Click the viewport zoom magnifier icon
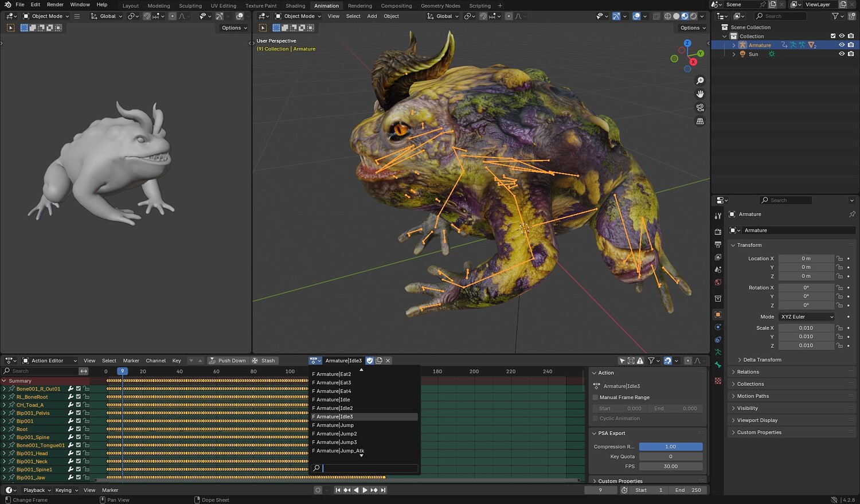This screenshot has height=504, width=860. click(x=700, y=81)
